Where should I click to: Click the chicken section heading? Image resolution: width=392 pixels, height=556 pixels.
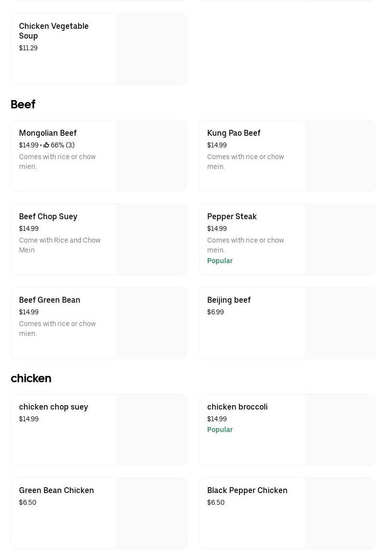click(x=31, y=378)
